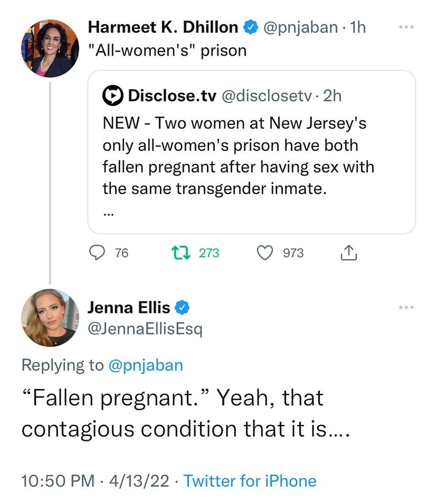
Task: Click the 273 retweet count
Action: tap(209, 253)
